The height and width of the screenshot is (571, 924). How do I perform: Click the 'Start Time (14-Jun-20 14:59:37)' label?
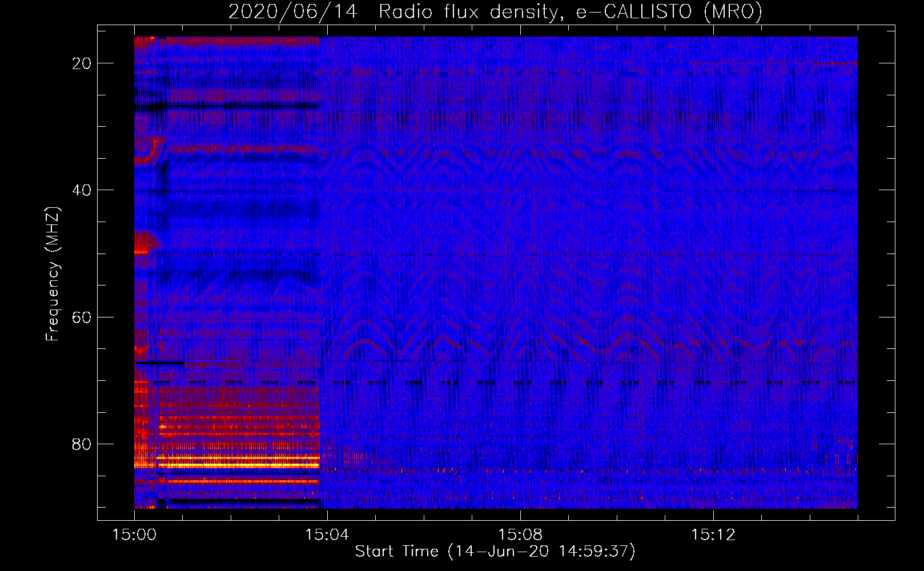(x=495, y=552)
